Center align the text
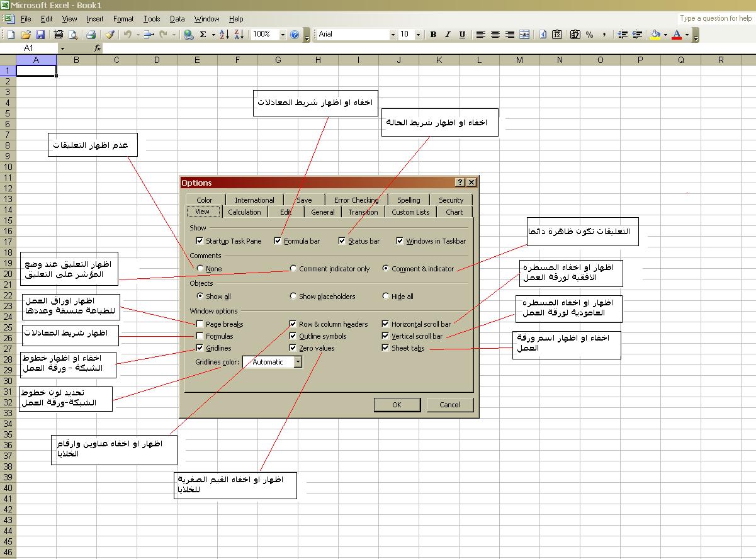Viewport: 756px width, 559px height. (x=495, y=35)
